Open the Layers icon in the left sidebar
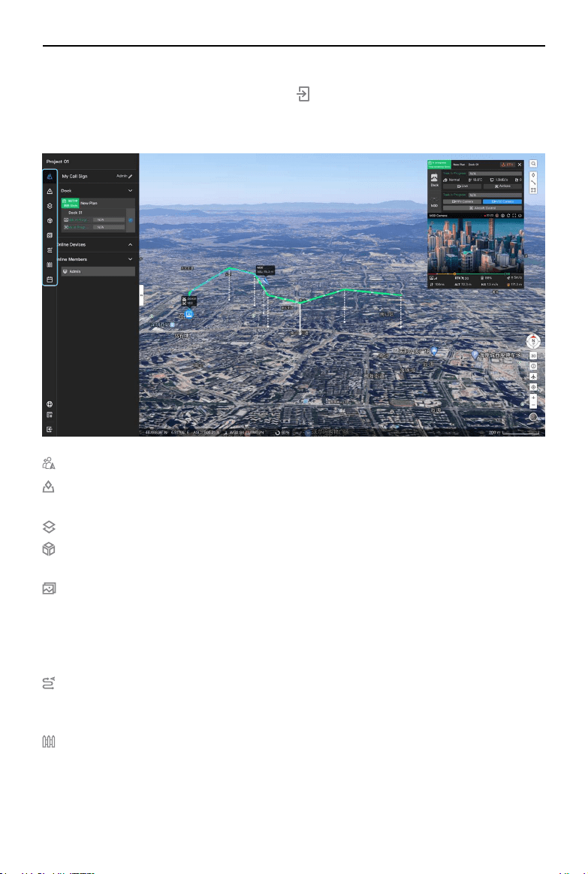 point(50,206)
